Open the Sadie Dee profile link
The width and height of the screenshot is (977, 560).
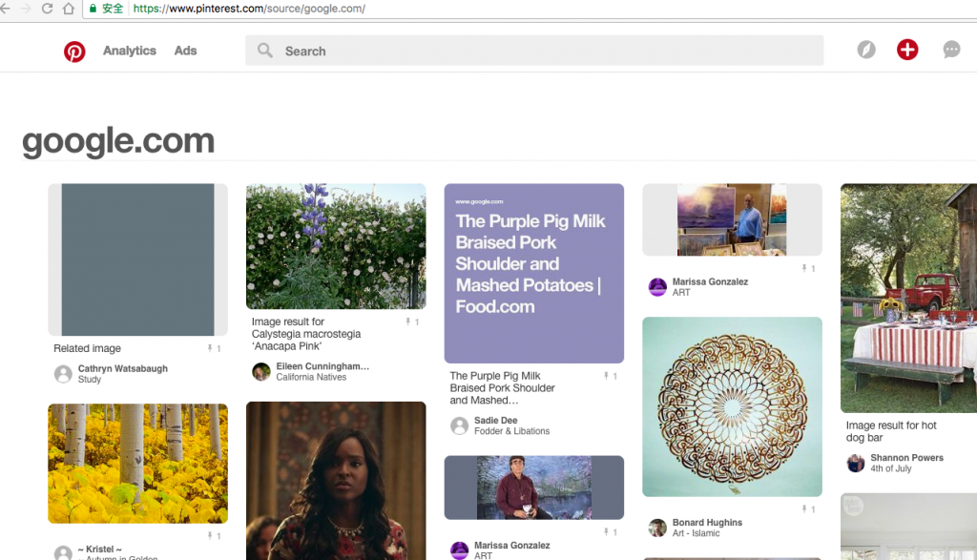click(496, 421)
